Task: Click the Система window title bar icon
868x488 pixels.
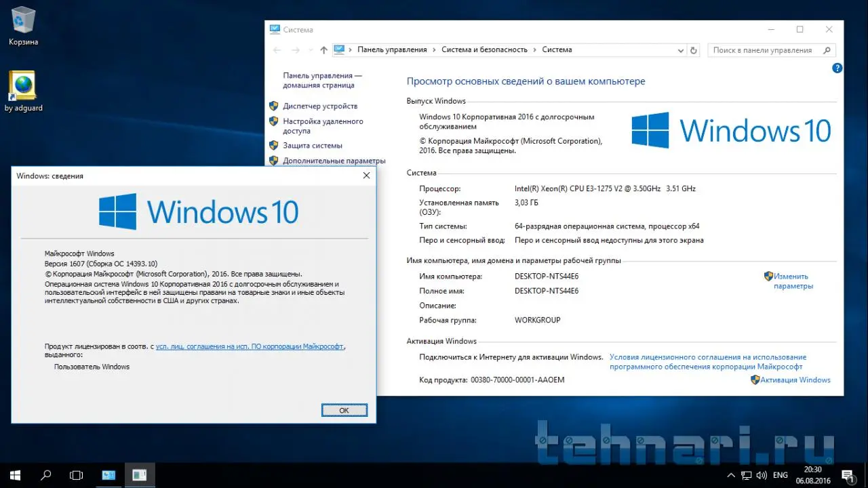Action: click(x=275, y=29)
